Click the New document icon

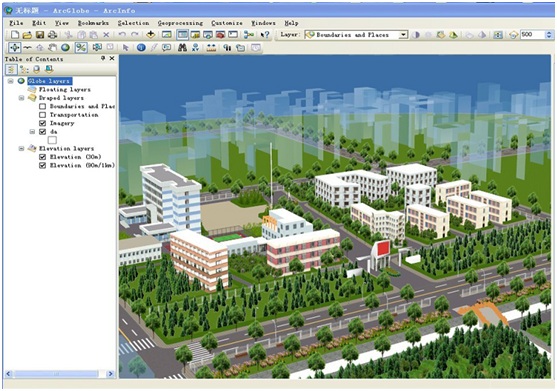tap(15, 35)
